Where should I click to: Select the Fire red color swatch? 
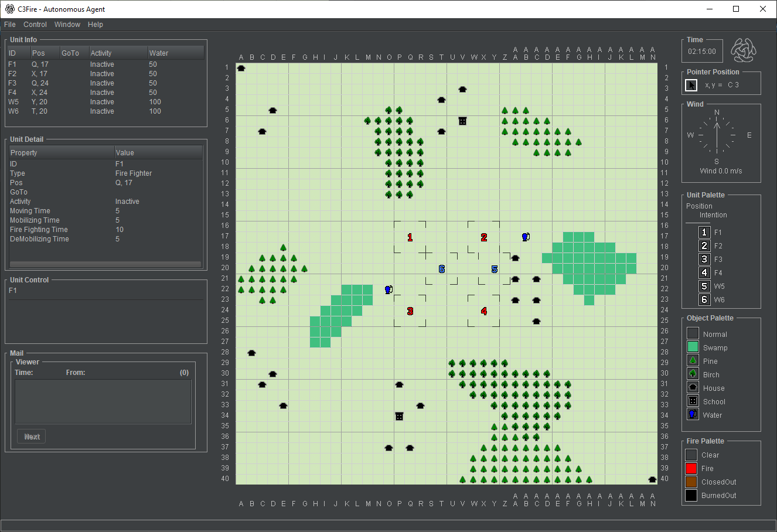691,469
